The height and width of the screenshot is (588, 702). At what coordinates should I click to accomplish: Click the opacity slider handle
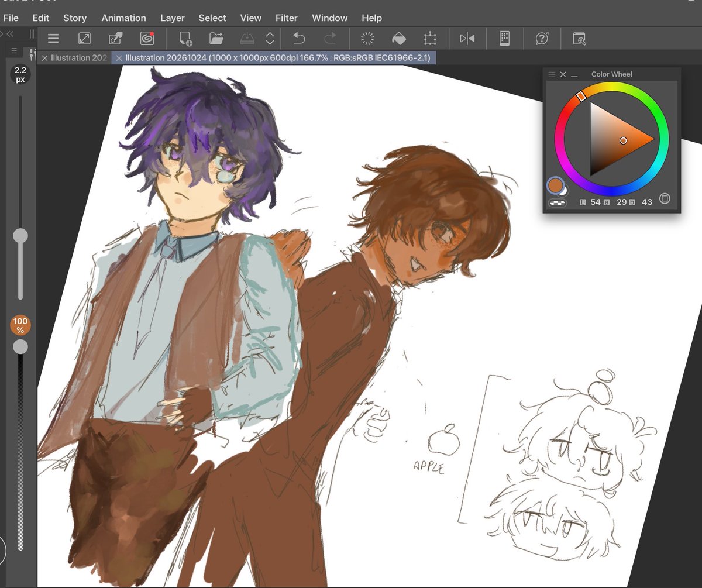point(20,346)
